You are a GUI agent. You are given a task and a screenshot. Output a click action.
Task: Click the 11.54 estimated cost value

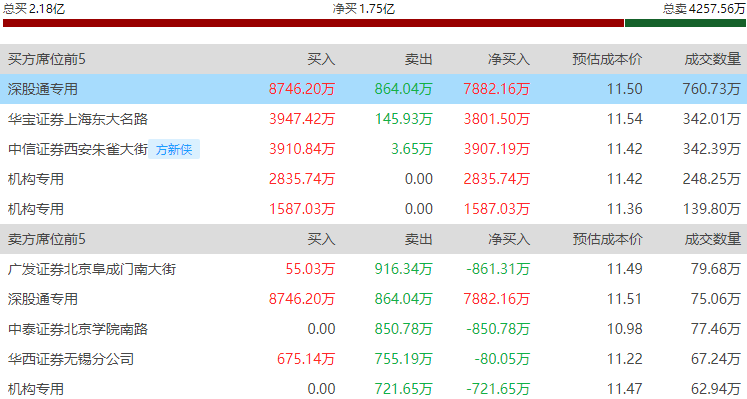click(625, 119)
